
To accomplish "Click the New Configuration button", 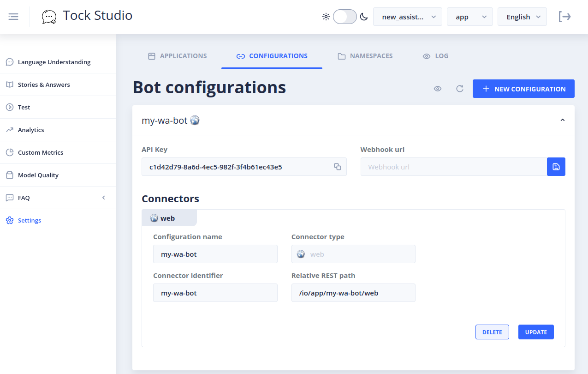I will (x=523, y=89).
